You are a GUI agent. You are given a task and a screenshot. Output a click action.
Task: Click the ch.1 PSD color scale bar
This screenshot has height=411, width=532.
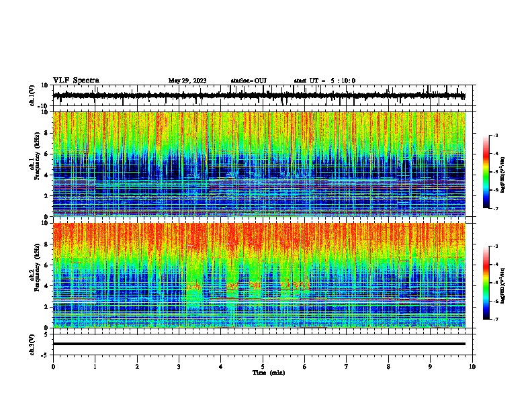[486, 172]
